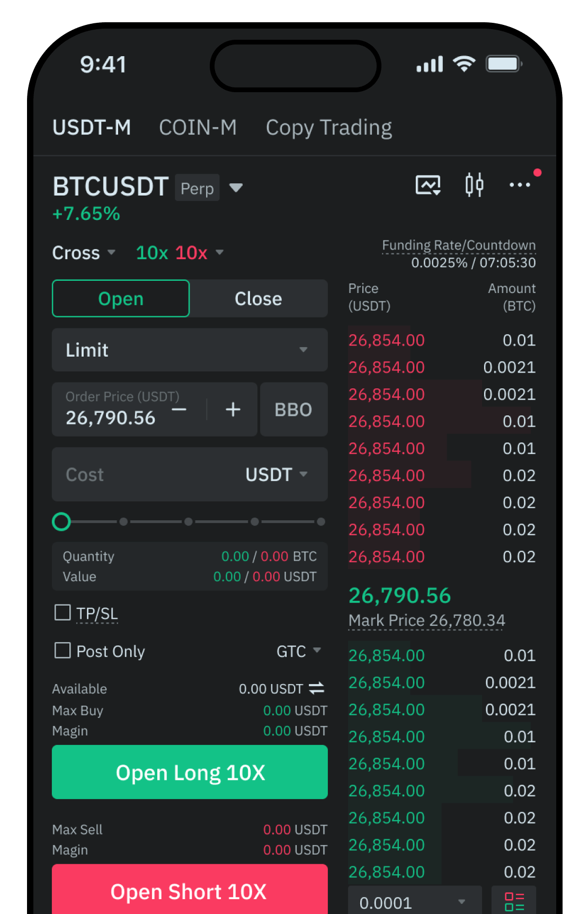Tap the minus icon for order price
The image size is (588, 914).
(x=179, y=410)
